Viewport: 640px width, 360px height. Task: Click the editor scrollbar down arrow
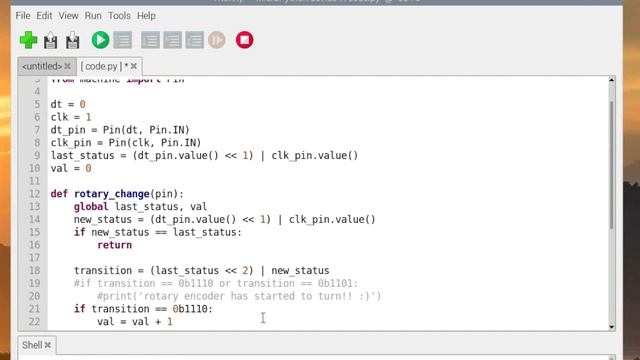(x=611, y=327)
